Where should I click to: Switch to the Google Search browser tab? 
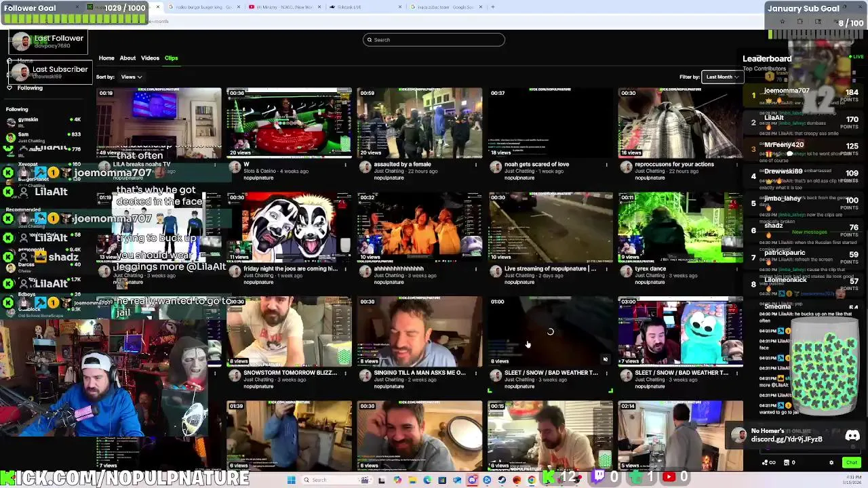click(445, 7)
